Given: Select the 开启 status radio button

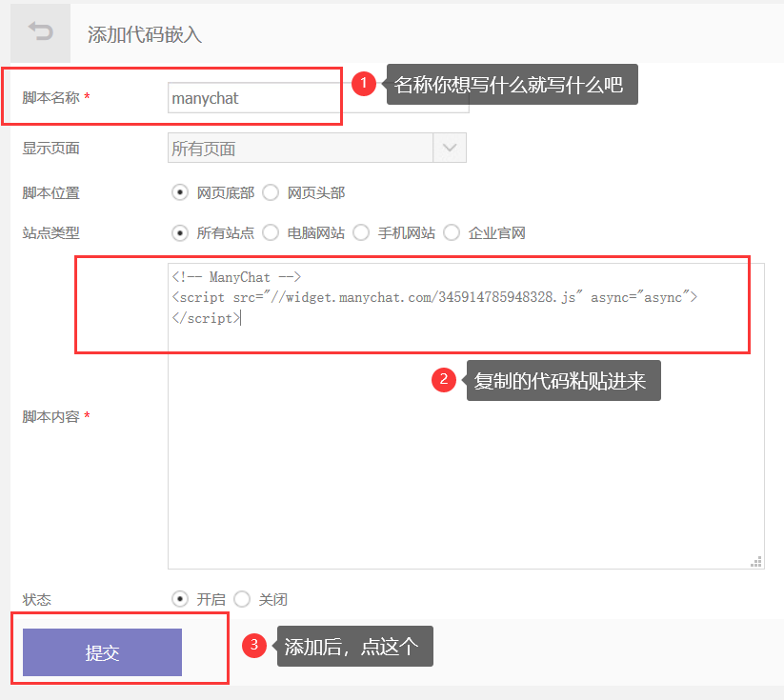Looking at the screenshot, I should [180, 599].
